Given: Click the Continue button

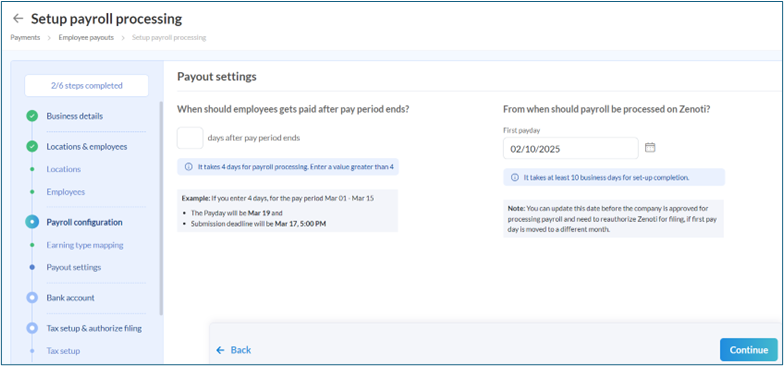Looking at the screenshot, I should pyautogui.click(x=748, y=350).
